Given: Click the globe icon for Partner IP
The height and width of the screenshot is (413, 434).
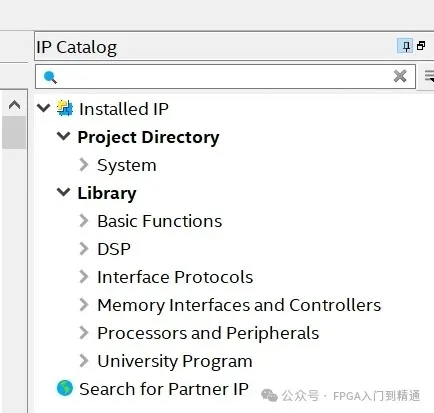Looking at the screenshot, I should coord(65,388).
